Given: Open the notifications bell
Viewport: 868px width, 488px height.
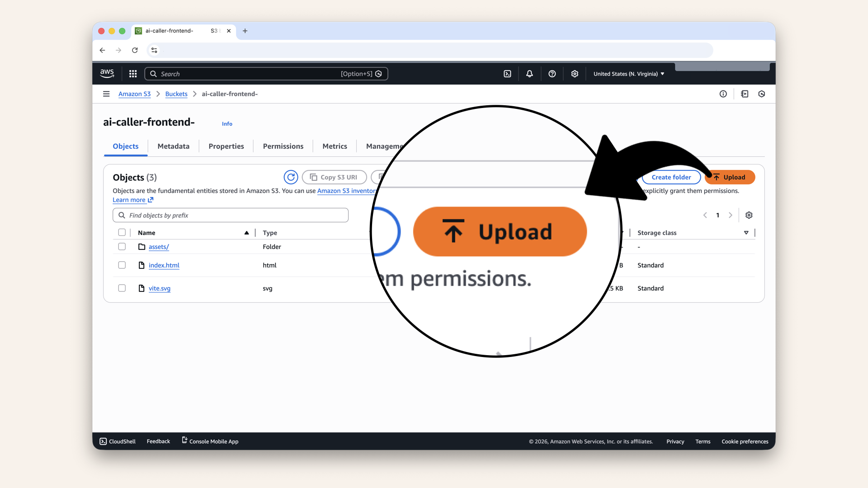Looking at the screenshot, I should pyautogui.click(x=529, y=74).
